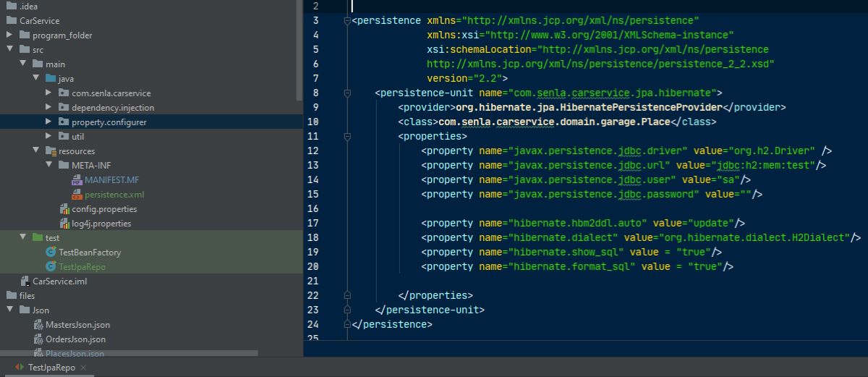The height and width of the screenshot is (377, 868).
Task: Expand the com.senla.carservice package arrow
Action: click(48, 93)
